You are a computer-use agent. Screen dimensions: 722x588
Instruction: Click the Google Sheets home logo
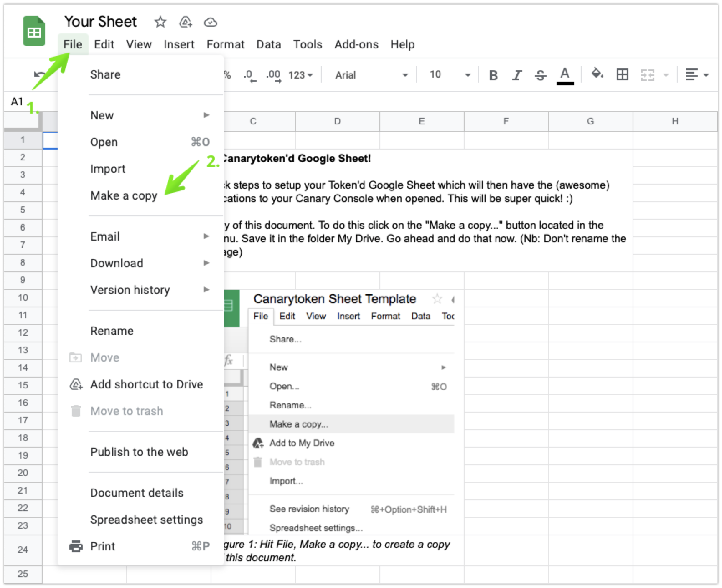(x=34, y=31)
